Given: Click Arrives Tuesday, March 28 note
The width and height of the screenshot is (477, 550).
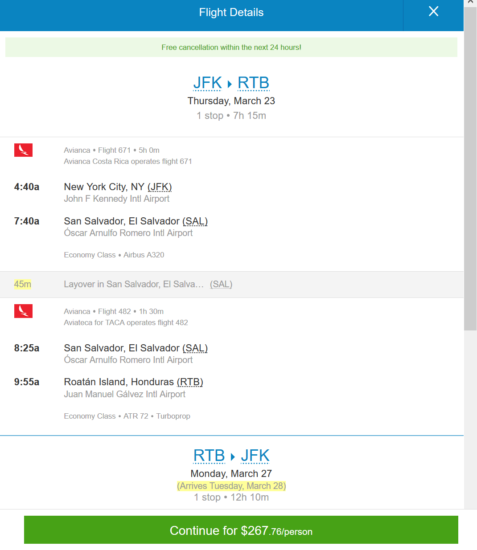Looking at the screenshot, I should coord(231,486).
